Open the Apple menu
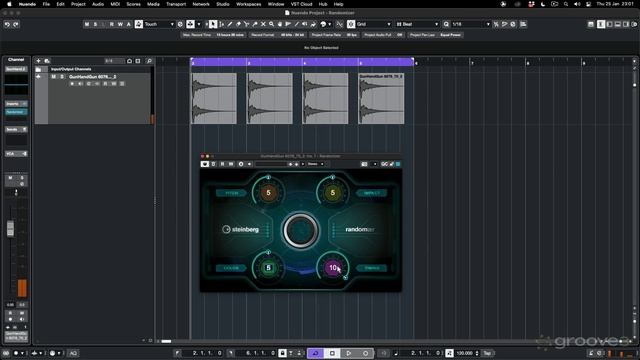Screen dimensions: 640x360 (9, 4)
